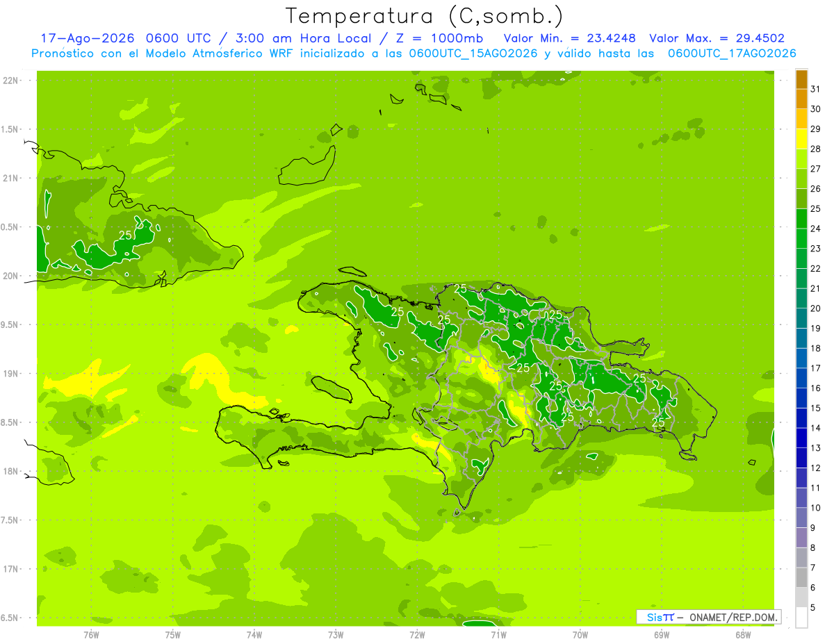
Task: Click the "68W" longitude label
Action: pos(743,635)
